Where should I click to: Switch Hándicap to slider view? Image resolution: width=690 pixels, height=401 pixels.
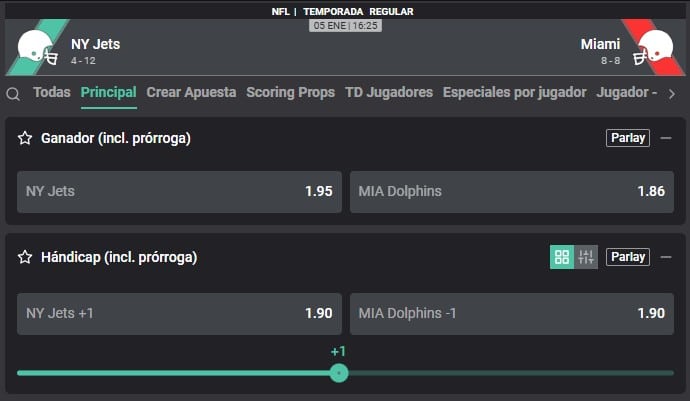pyautogui.click(x=586, y=257)
